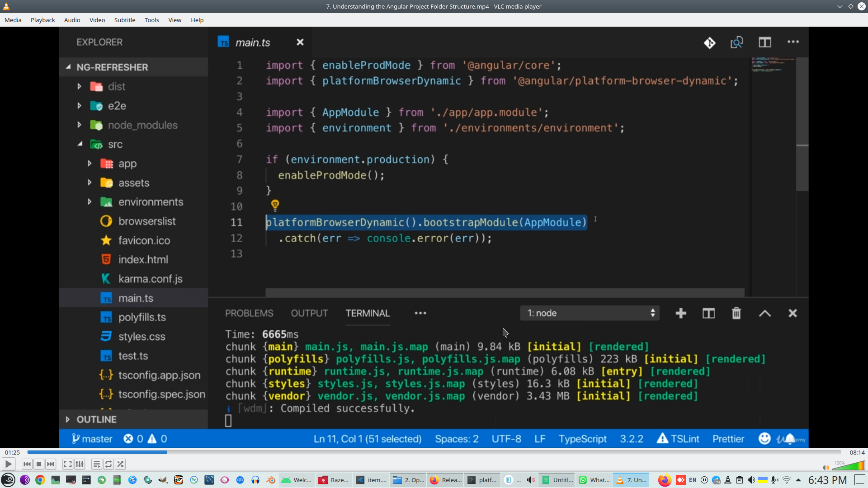Stop playback with the stop button
868x488 pixels.
pos(39,464)
